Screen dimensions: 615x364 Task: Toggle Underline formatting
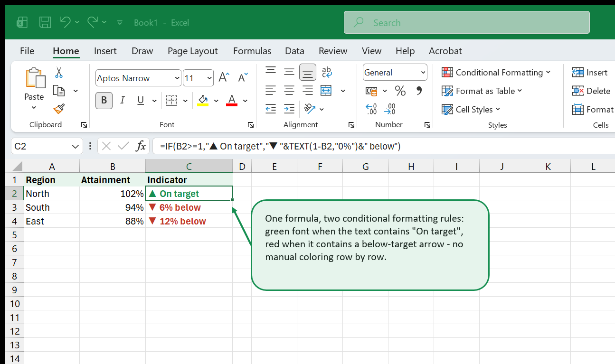141,100
